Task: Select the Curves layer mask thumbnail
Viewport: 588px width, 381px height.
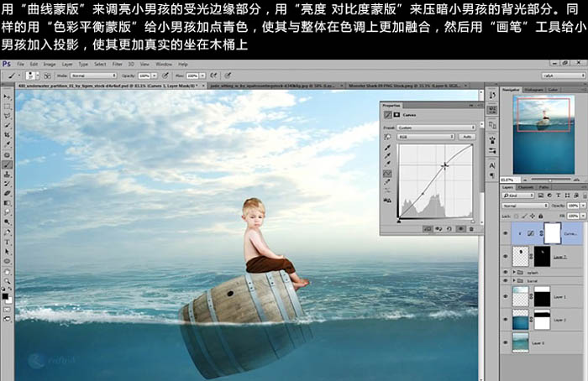Action: pos(552,233)
